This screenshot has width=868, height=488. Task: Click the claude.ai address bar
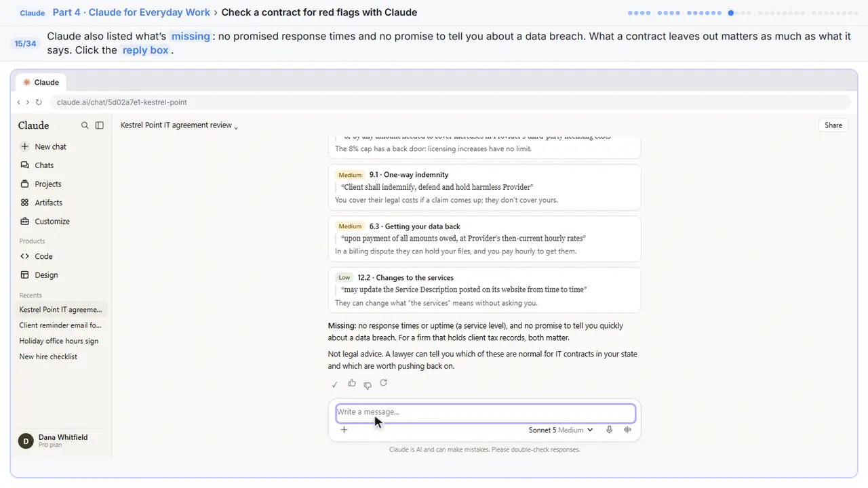[x=450, y=102]
